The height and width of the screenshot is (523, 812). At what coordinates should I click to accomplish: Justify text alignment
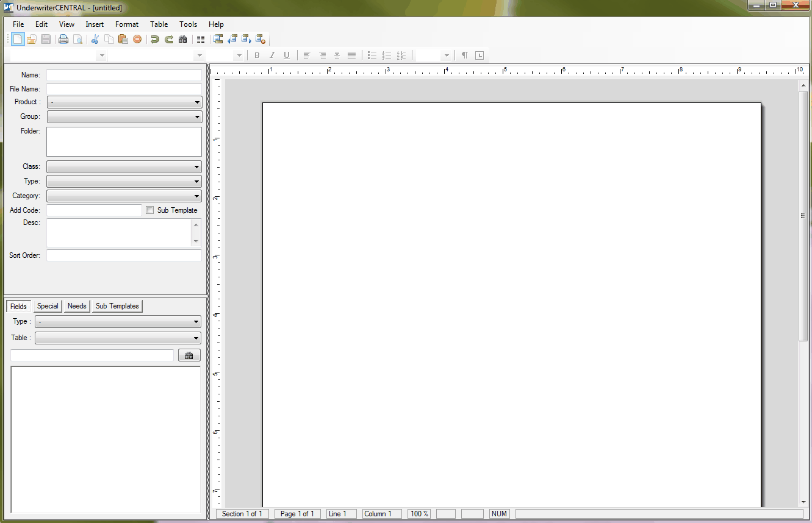coord(351,55)
